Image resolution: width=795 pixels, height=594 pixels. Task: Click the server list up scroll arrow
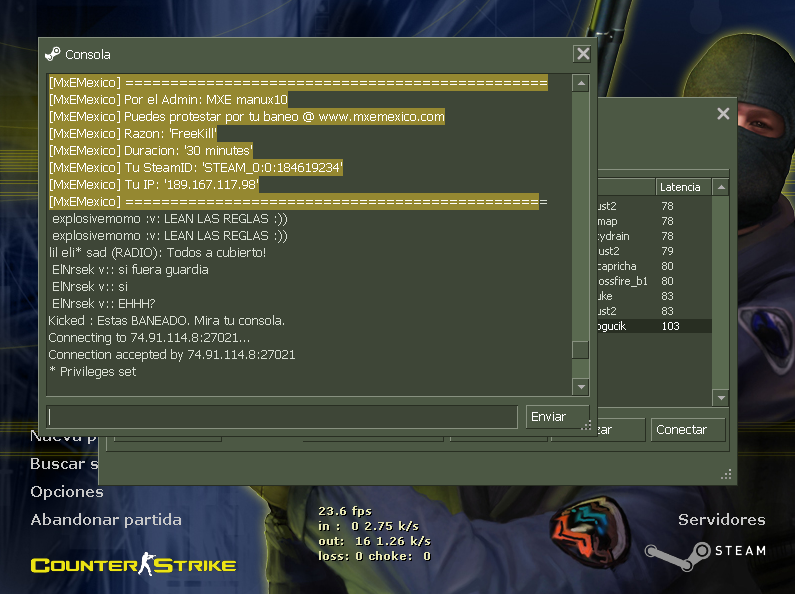[x=721, y=187]
